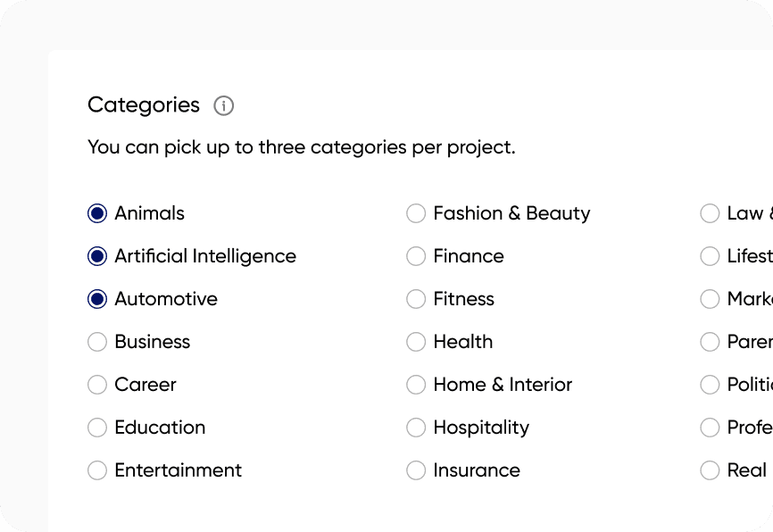Select the category starting with Law
773x532 pixels.
click(x=710, y=213)
